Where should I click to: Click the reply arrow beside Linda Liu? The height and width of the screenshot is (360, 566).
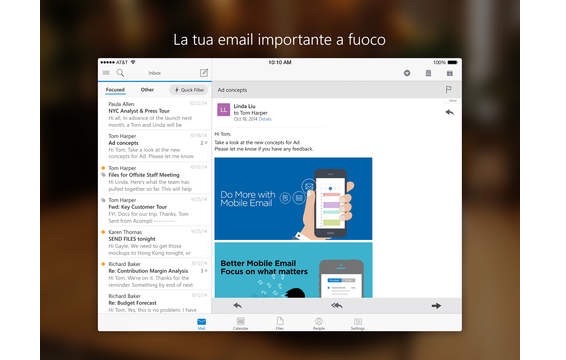tap(449, 112)
